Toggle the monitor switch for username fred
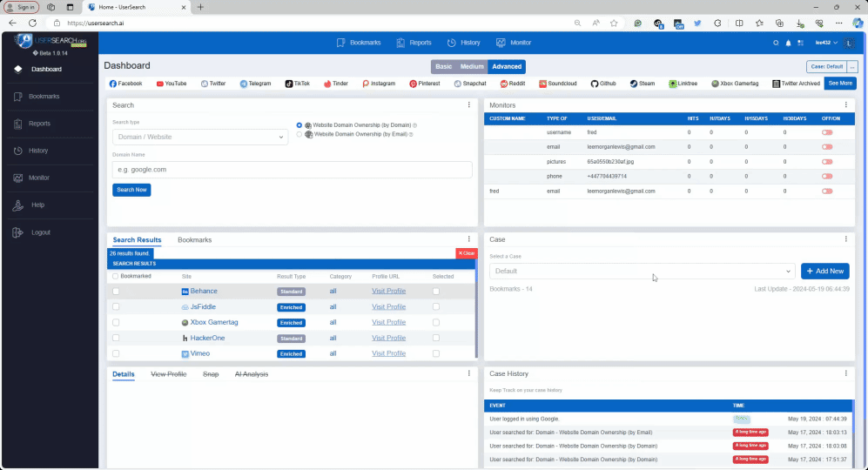This screenshot has height=470, width=868. click(x=826, y=132)
